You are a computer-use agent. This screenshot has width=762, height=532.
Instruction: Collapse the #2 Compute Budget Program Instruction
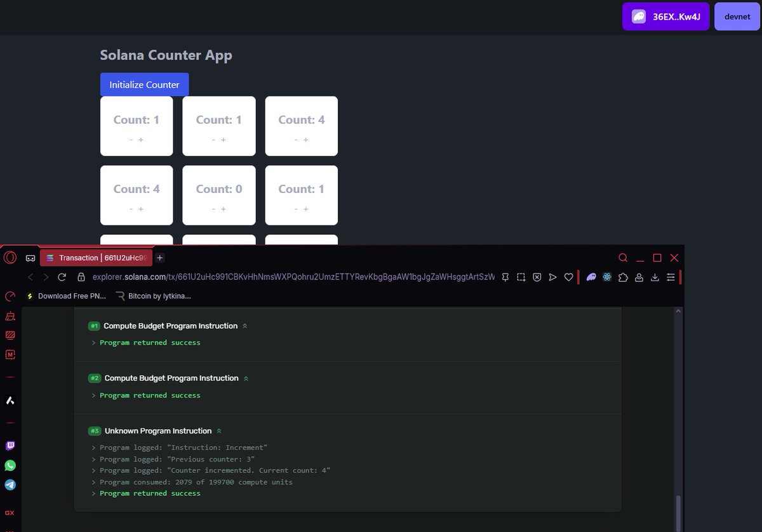click(246, 378)
